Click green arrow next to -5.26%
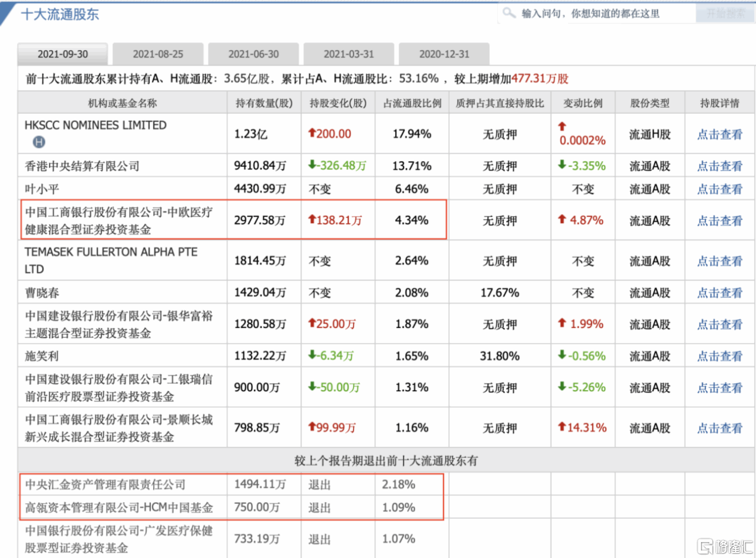 [562, 386]
